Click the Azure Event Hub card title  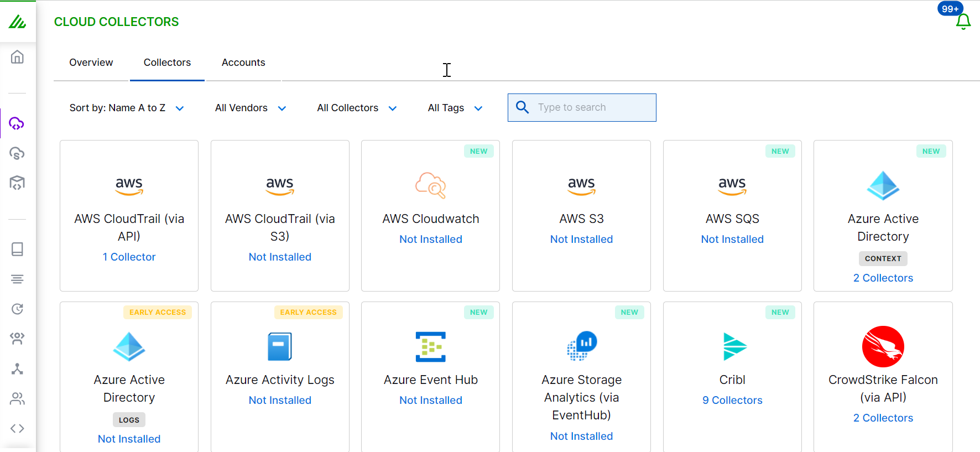point(431,380)
